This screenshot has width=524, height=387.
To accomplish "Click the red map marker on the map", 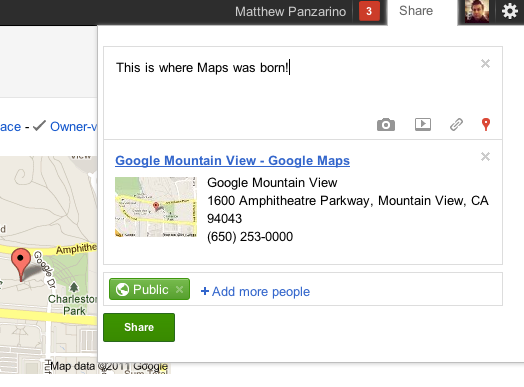I will [21, 264].
